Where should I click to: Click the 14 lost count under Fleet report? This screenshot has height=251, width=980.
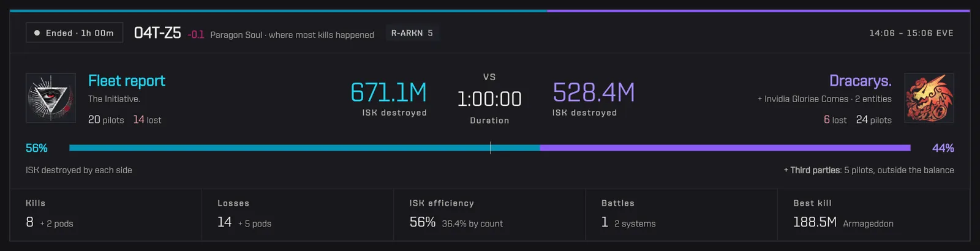[148, 120]
